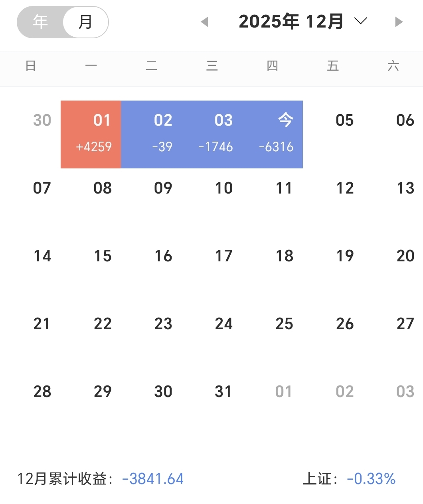
Task: Click greyed-out 30 from previous month
Action: [42, 120]
